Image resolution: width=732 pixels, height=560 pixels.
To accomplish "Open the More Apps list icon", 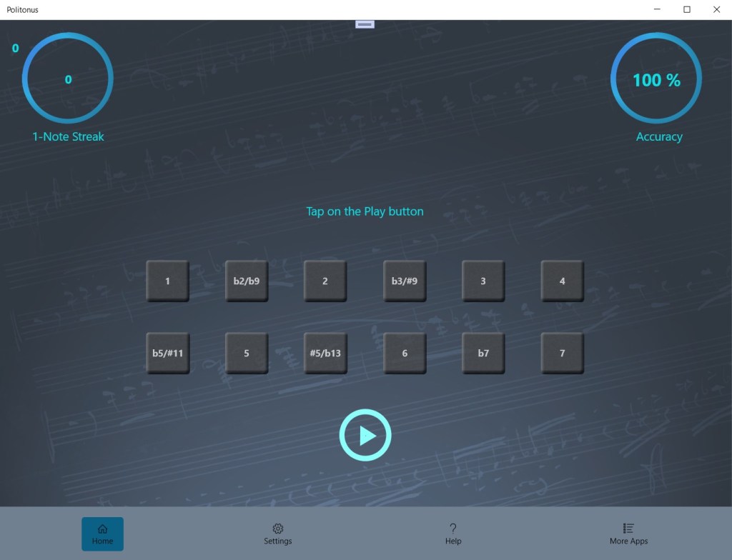I will 628,529.
